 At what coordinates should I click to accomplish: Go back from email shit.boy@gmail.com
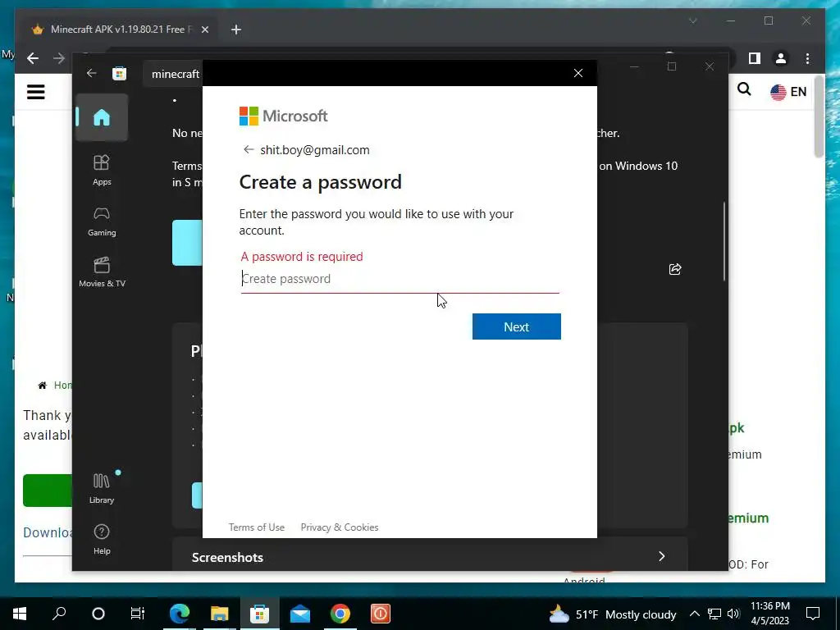point(248,150)
